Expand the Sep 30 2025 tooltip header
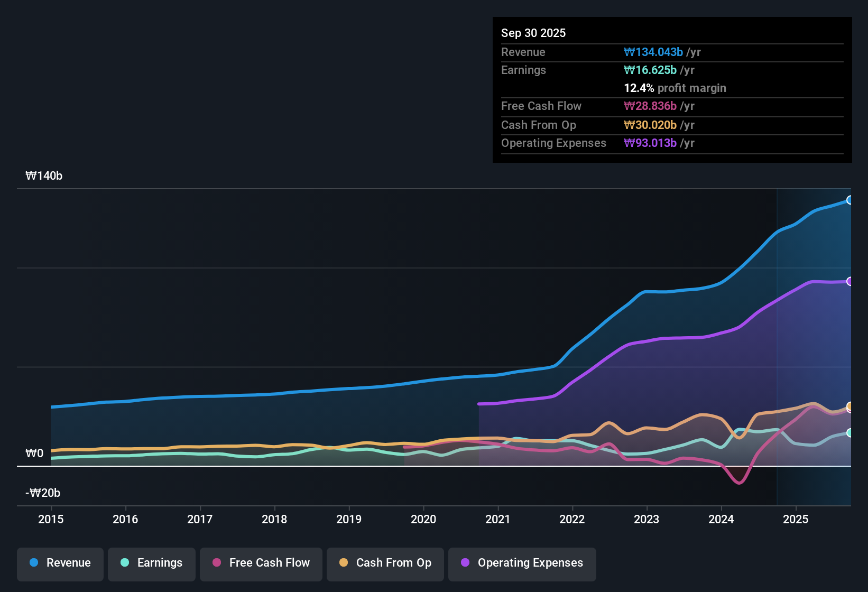This screenshot has height=592, width=868. click(533, 33)
